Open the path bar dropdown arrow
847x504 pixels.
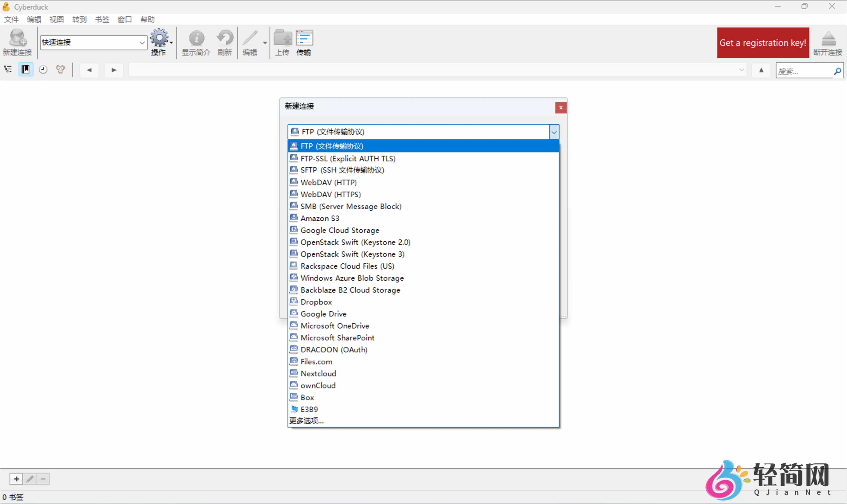point(741,70)
